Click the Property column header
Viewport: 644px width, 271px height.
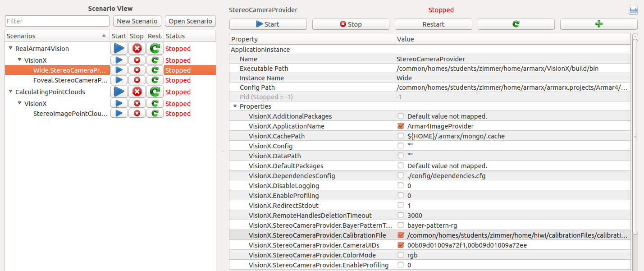tap(312, 39)
